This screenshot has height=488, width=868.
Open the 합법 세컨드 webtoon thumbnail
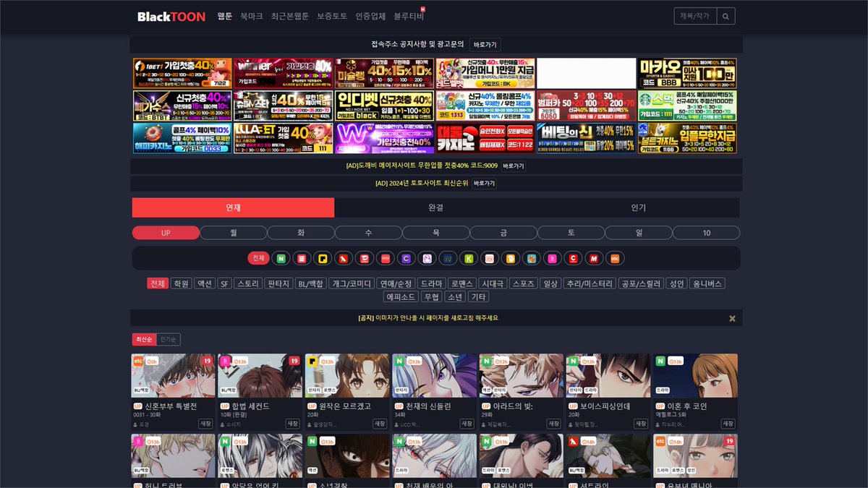260,375
